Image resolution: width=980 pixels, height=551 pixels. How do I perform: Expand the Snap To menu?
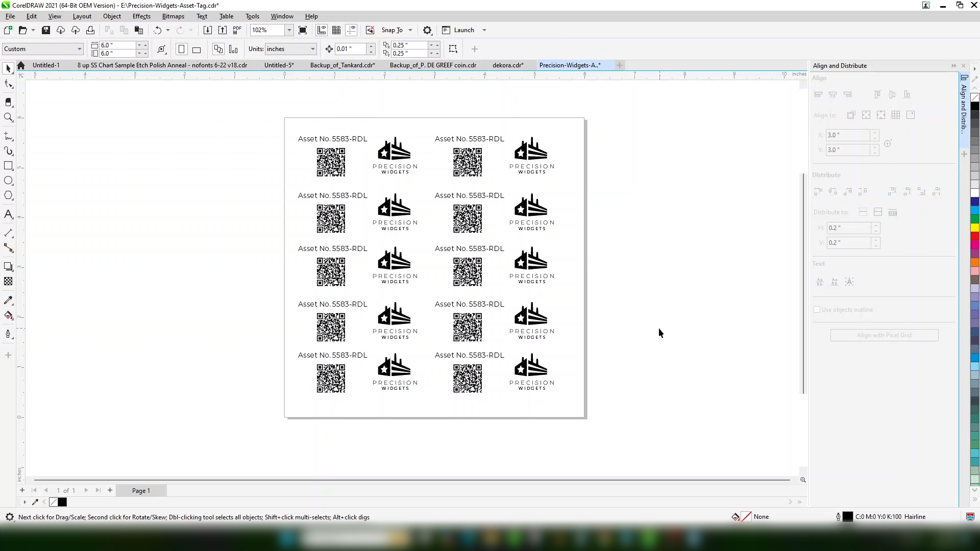click(x=411, y=30)
